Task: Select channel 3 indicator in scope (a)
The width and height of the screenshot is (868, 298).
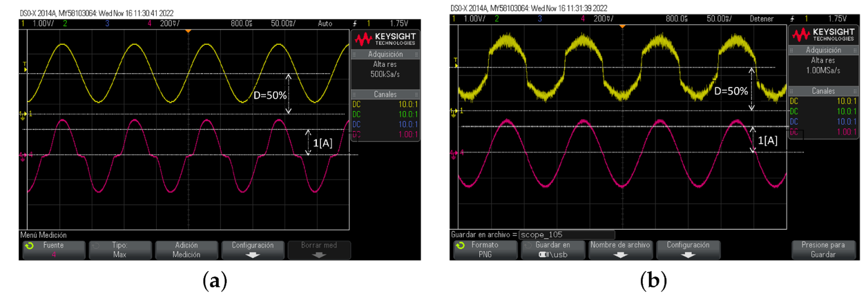Action: pos(108,23)
